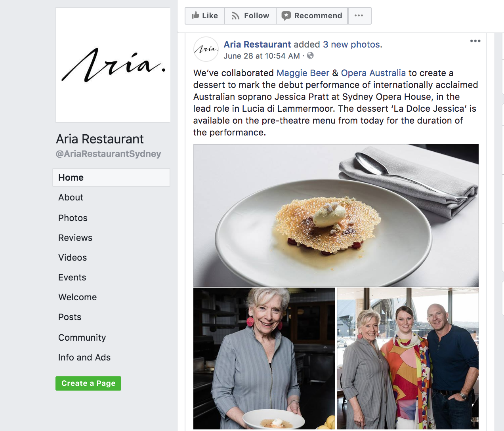
Task: Click the 3 new photos link
Action: click(352, 44)
